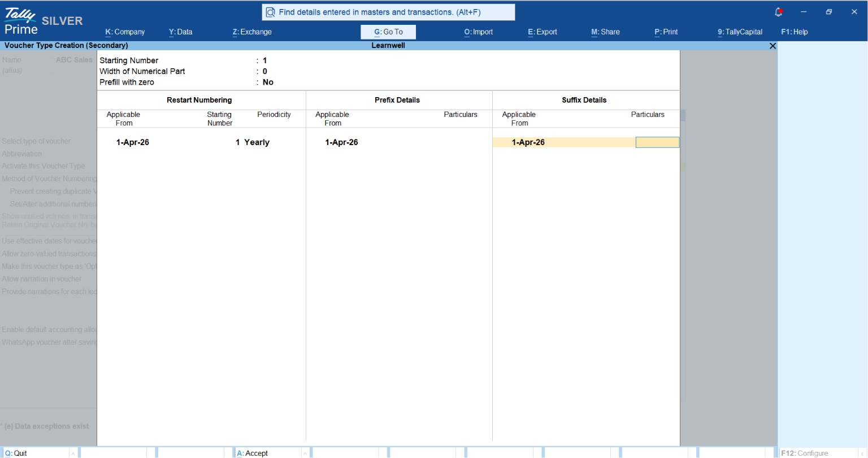Open the E: Export menu

[x=542, y=32]
